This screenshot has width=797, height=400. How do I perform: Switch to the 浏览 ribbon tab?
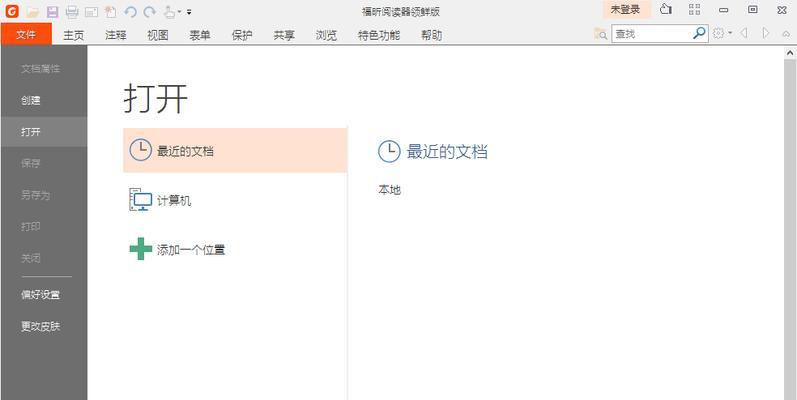pos(326,35)
